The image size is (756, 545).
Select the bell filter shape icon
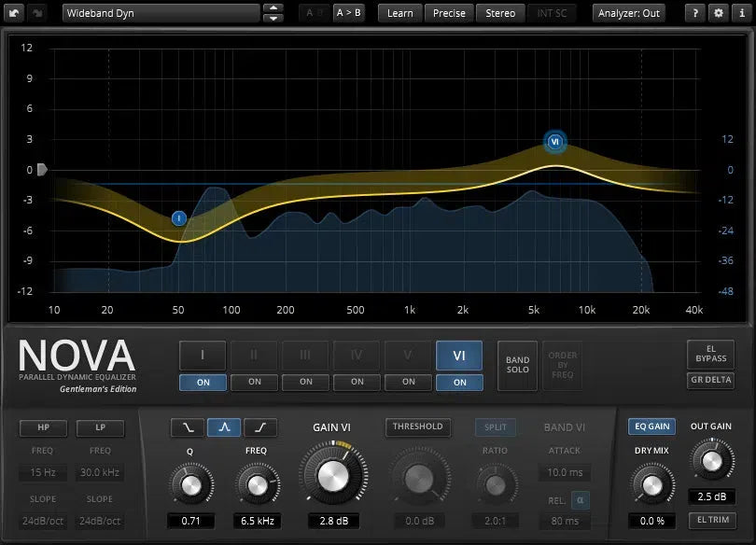coord(223,427)
